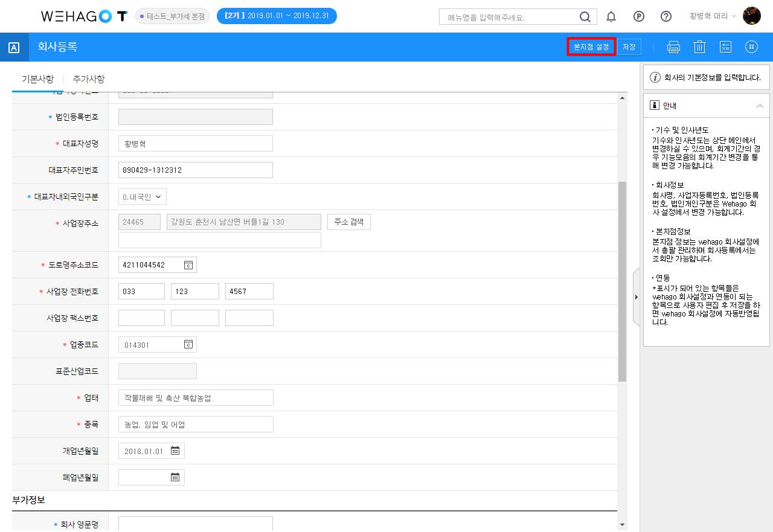Select the 기본사항 tab
This screenshot has width=773, height=532.
pyautogui.click(x=37, y=79)
